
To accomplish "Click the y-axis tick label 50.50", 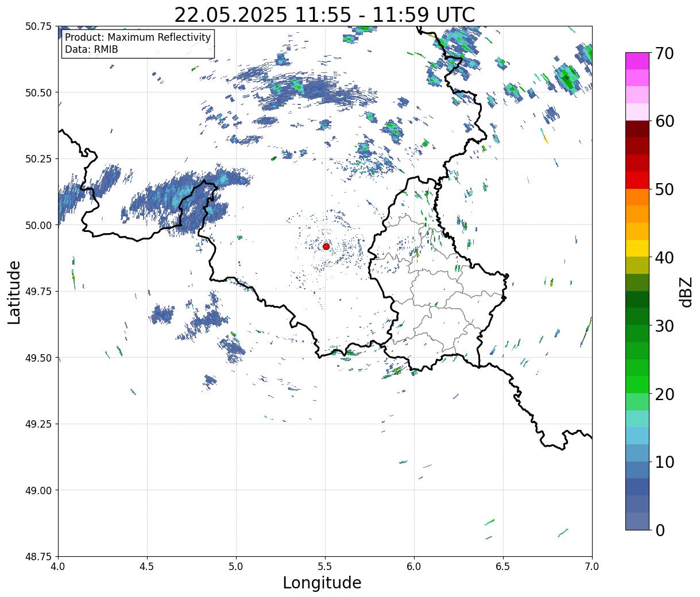I will click(38, 92).
